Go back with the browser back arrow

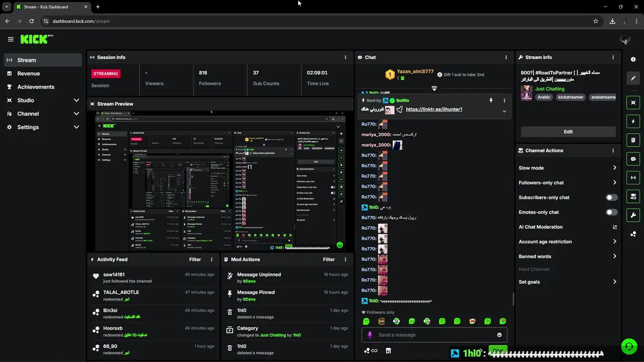tap(8, 21)
